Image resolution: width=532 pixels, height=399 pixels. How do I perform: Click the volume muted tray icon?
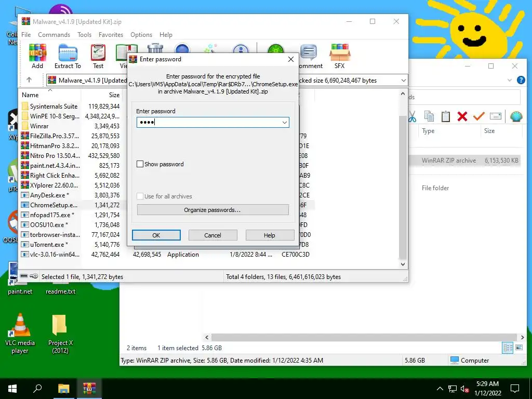464,389
